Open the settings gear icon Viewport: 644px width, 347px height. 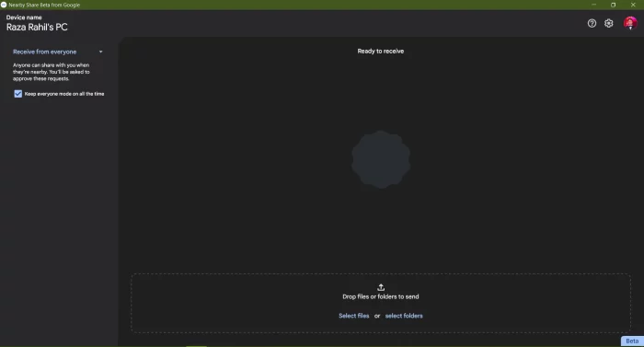(x=609, y=23)
